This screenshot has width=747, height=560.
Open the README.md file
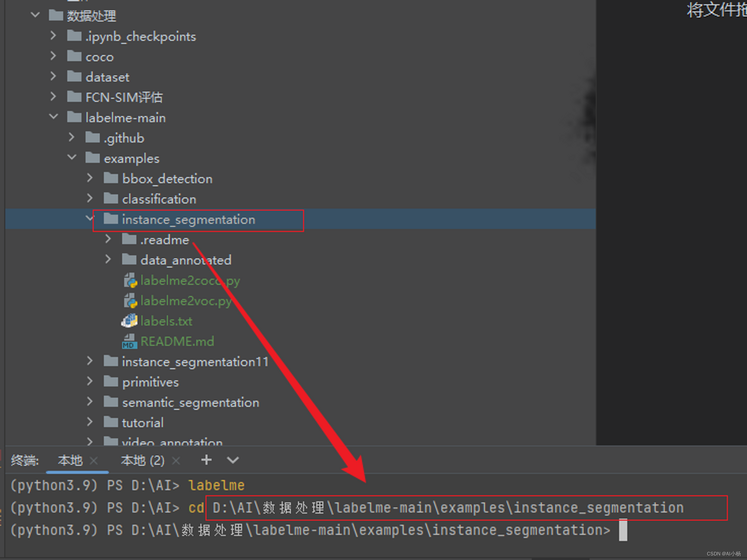coord(177,341)
